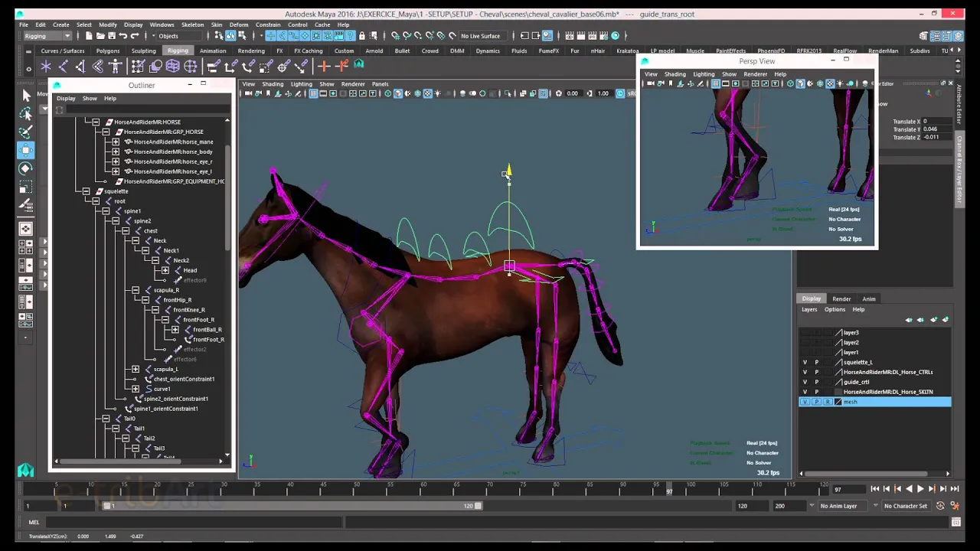Image resolution: width=980 pixels, height=551 pixels.
Task: Click the time slider marker at frame 97
Action: (x=669, y=488)
